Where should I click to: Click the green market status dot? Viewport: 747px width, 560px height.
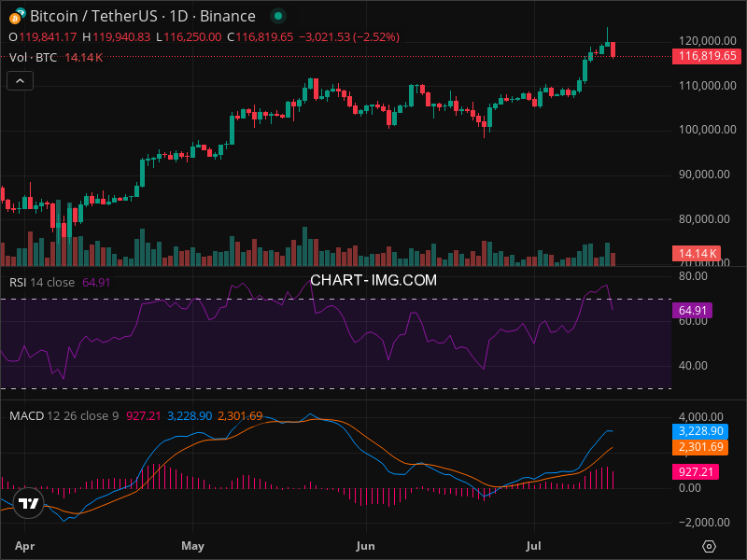(x=278, y=16)
